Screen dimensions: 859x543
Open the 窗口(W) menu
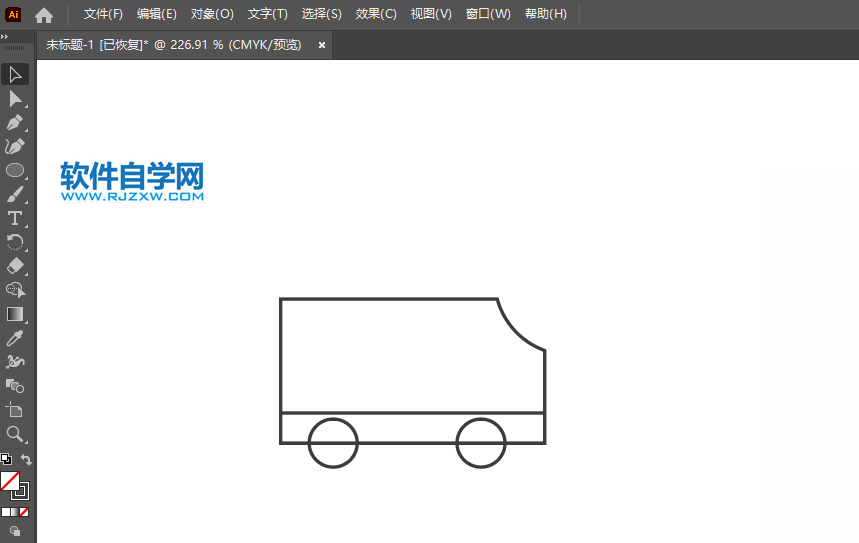click(x=488, y=14)
